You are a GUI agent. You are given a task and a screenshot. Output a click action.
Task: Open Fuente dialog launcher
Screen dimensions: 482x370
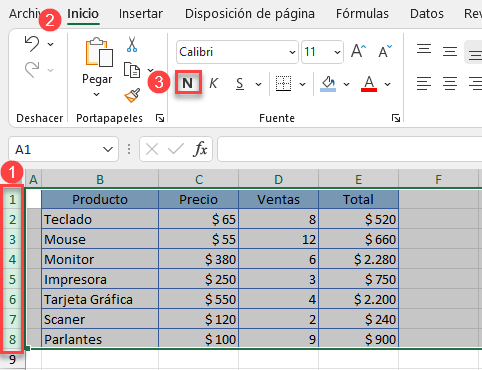(x=396, y=118)
